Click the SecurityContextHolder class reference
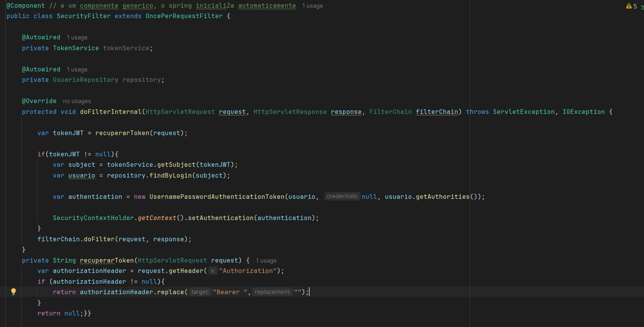This screenshot has width=644, height=327. [93, 218]
